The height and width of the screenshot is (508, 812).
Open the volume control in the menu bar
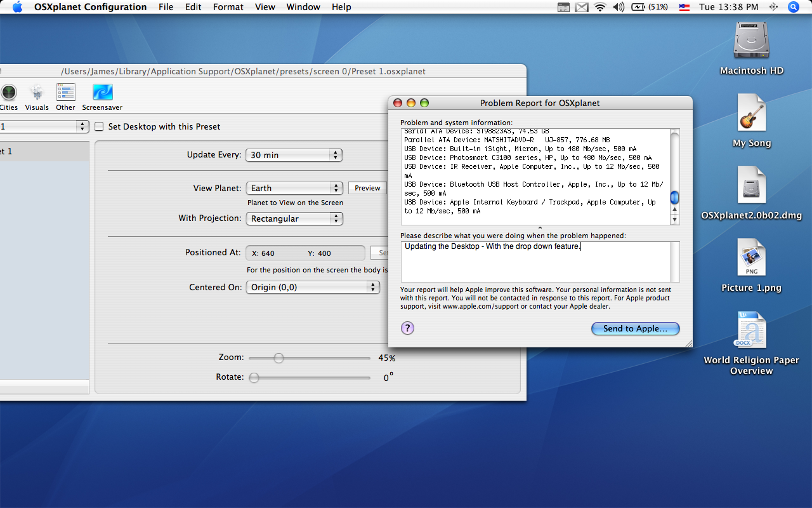(619, 7)
